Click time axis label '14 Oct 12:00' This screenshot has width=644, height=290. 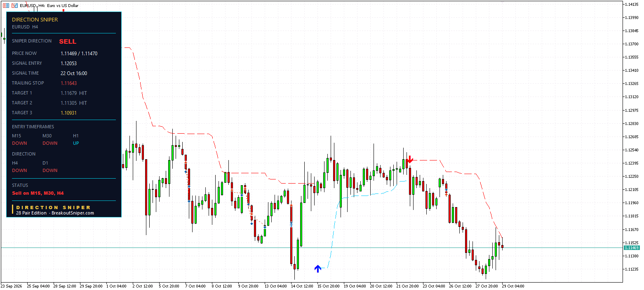[302, 286]
